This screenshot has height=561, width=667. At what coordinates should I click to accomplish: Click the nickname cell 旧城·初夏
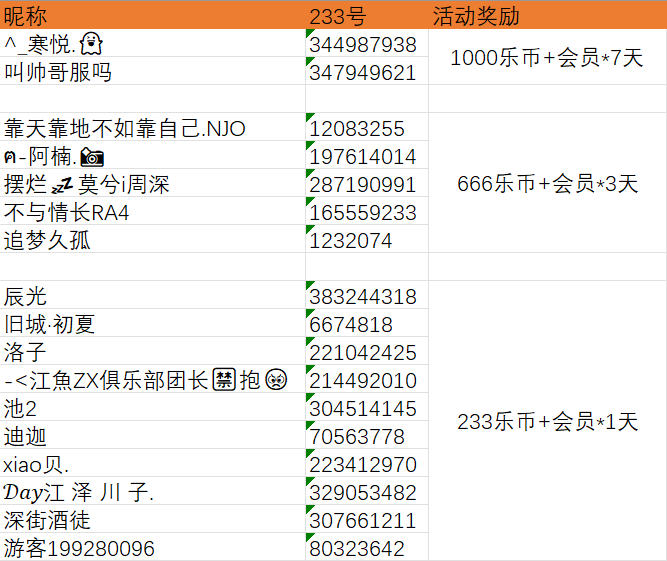[x=152, y=324]
